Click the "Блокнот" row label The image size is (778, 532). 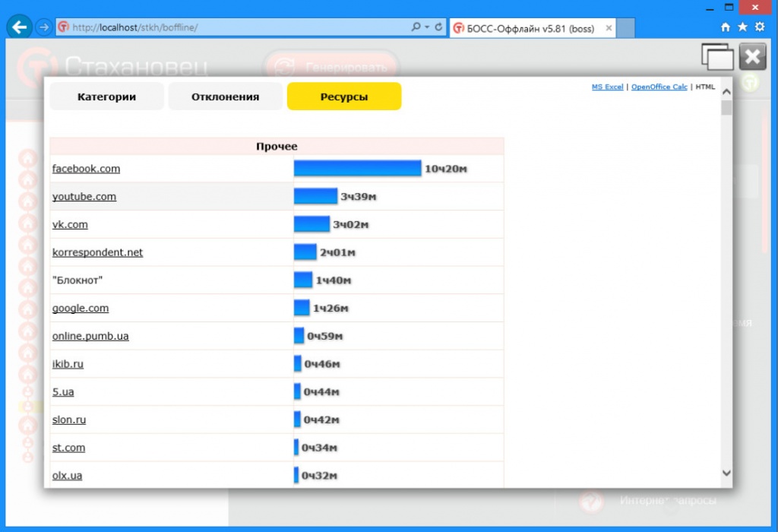coord(77,280)
